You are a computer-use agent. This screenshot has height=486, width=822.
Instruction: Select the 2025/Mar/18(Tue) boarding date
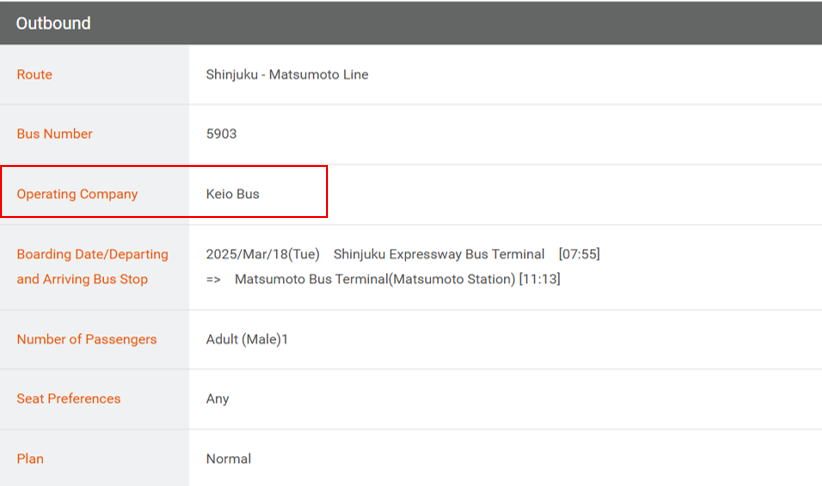click(263, 254)
